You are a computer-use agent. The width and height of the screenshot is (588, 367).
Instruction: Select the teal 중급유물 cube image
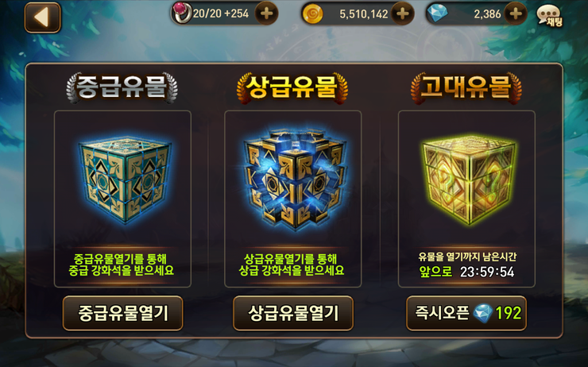pyautogui.click(x=126, y=180)
